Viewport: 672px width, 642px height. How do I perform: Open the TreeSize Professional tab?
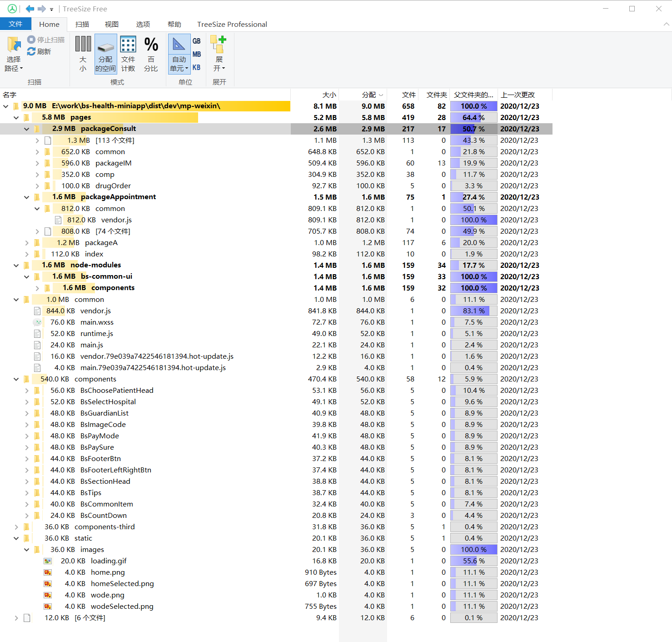(232, 24)
